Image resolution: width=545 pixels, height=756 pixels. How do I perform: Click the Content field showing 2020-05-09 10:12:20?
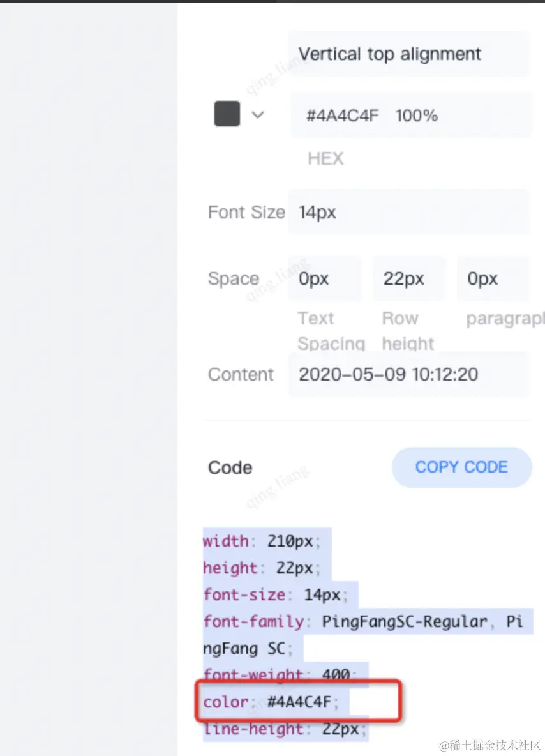[408, 374]
